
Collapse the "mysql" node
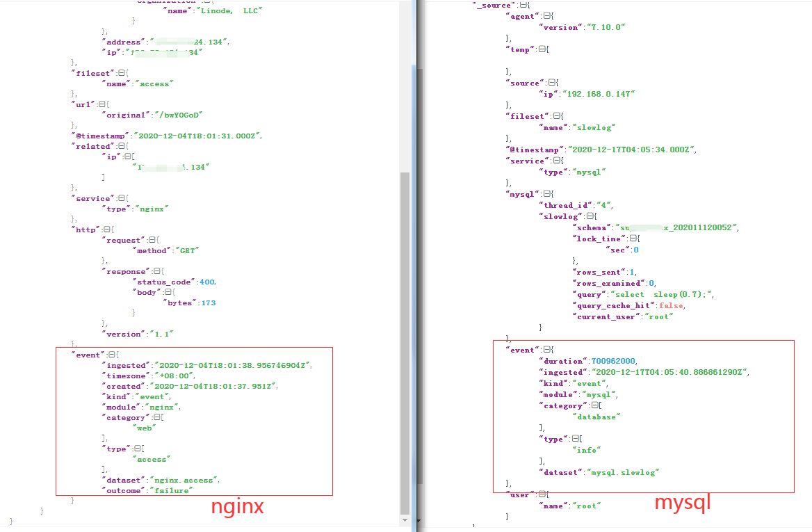(547, 194)
